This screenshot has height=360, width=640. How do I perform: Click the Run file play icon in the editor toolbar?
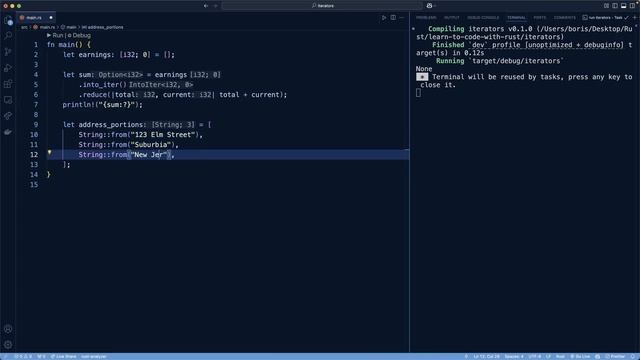coord(384,18)
